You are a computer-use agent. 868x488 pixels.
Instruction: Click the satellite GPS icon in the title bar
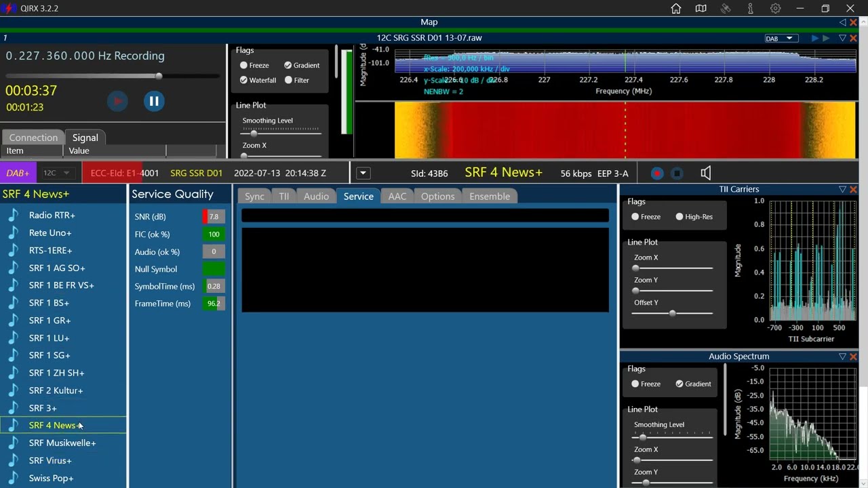pyautogui.click(x=726, y=9)
